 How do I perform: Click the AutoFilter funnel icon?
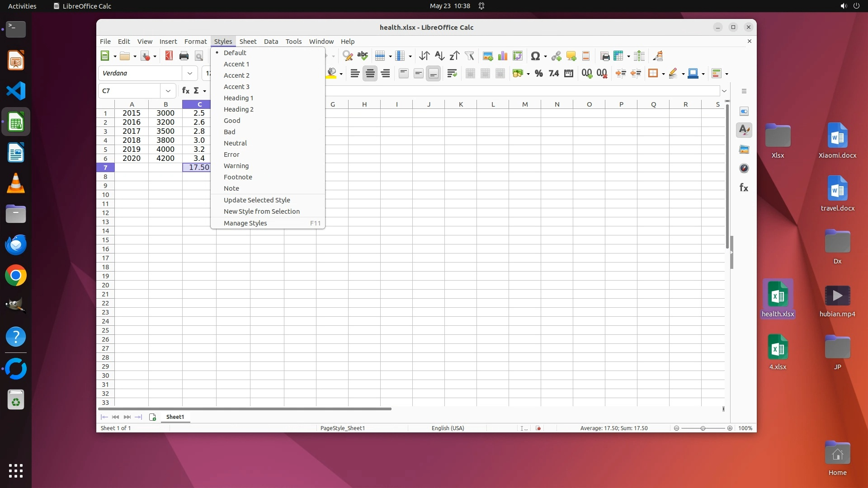[x=469, y=56]
